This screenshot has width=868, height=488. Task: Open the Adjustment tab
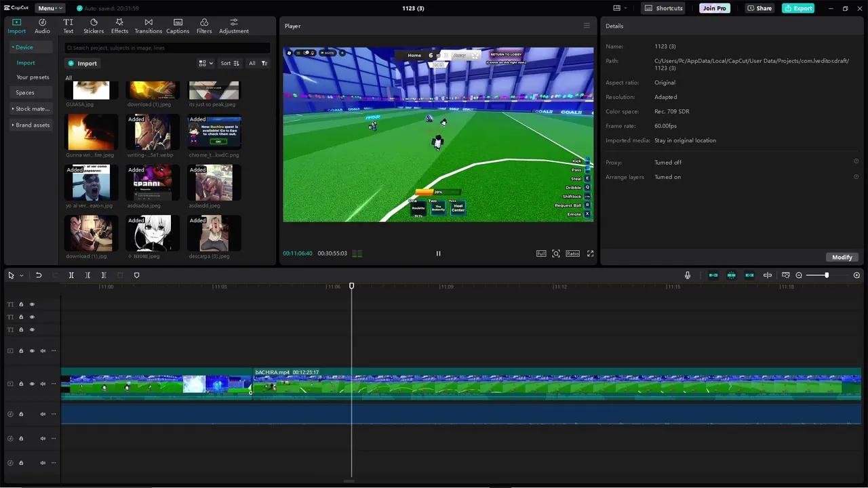(x=234, y=26)
